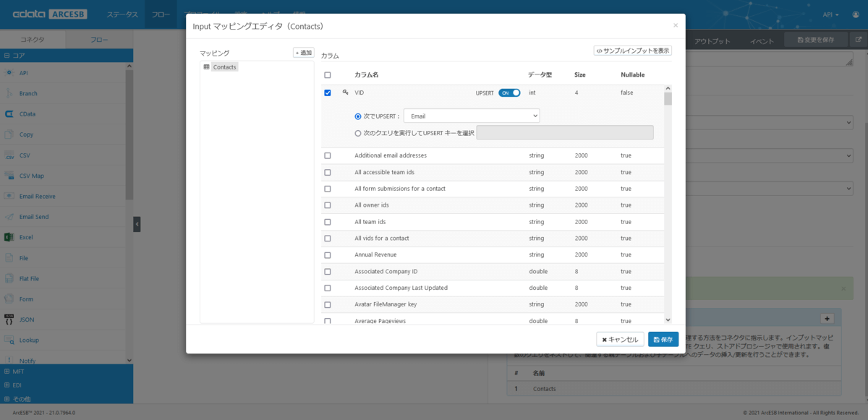Uncheck the VID column checkbox

click(328, 93)
